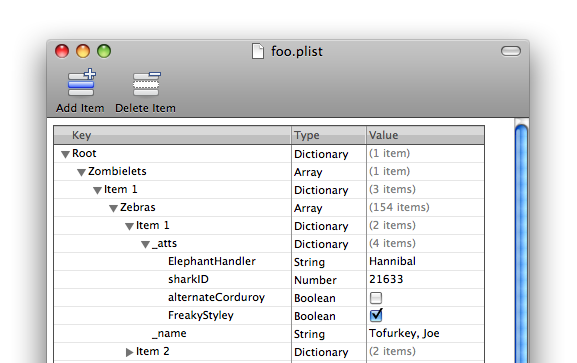
Task: Collapse Item 1 under Zombielets
Action: (x=97, y=190)
